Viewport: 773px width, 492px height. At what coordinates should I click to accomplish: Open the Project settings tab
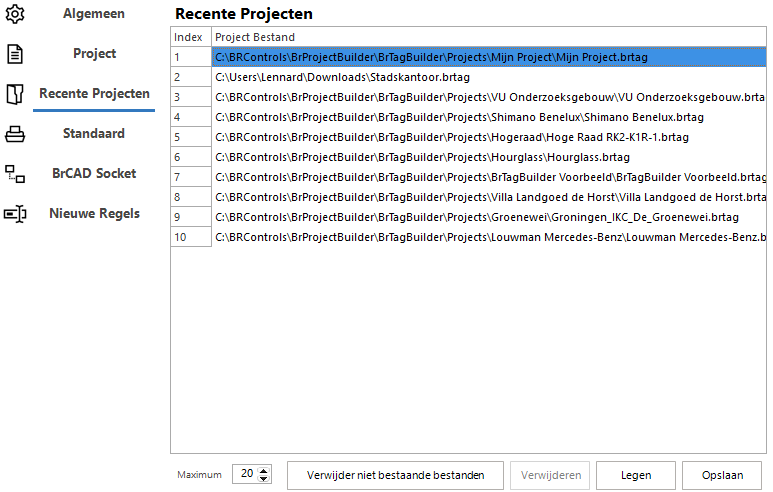click(94, 53)
